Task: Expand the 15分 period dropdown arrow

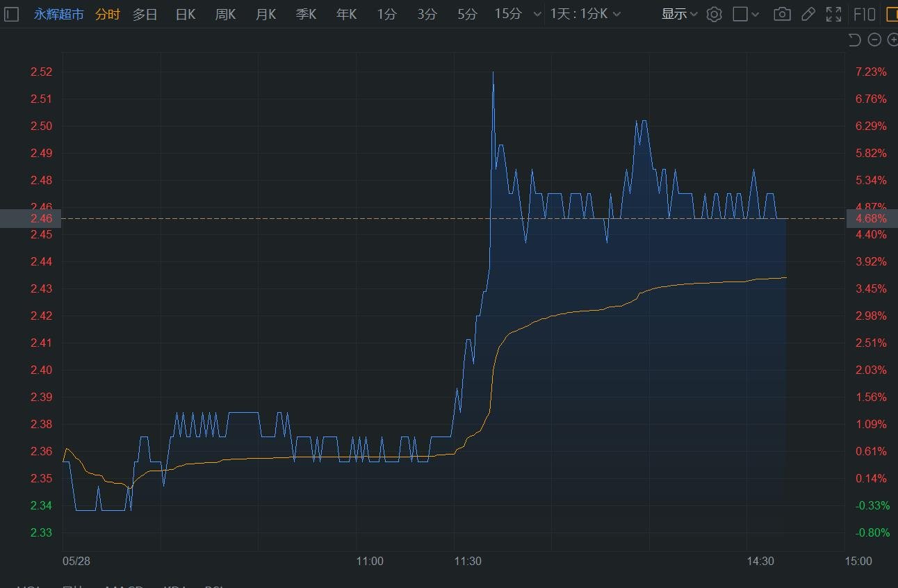Action: pyautogui.click(x=536, y=15)
